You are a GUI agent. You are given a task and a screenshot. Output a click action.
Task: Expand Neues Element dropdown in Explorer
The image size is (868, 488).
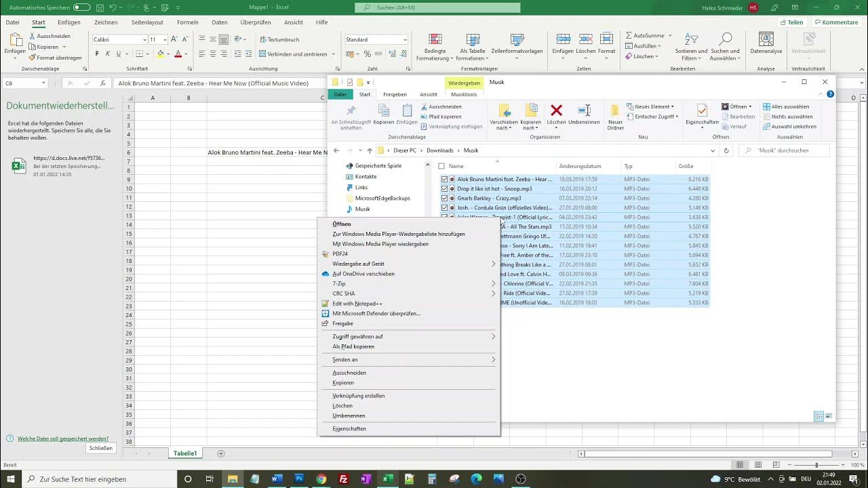coord(672,106)
